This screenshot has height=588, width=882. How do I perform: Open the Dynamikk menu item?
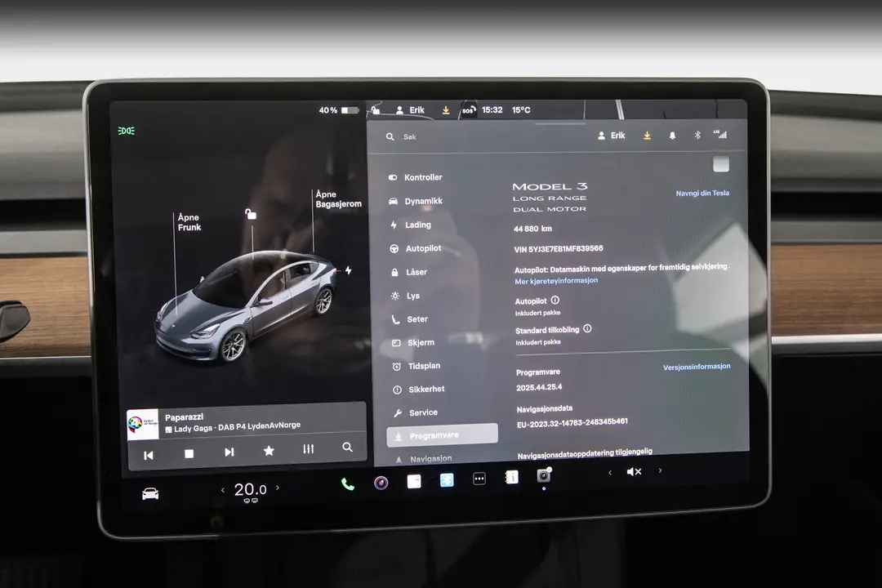pyautogui.click(x=416, y=201)
